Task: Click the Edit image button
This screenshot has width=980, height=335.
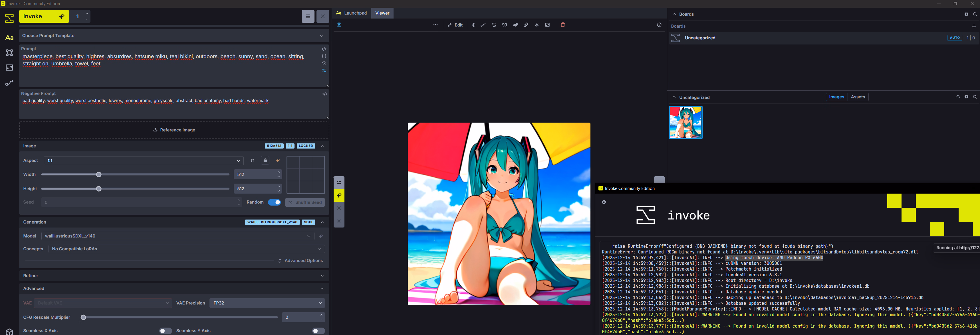Action: click(x=455, y=25)
